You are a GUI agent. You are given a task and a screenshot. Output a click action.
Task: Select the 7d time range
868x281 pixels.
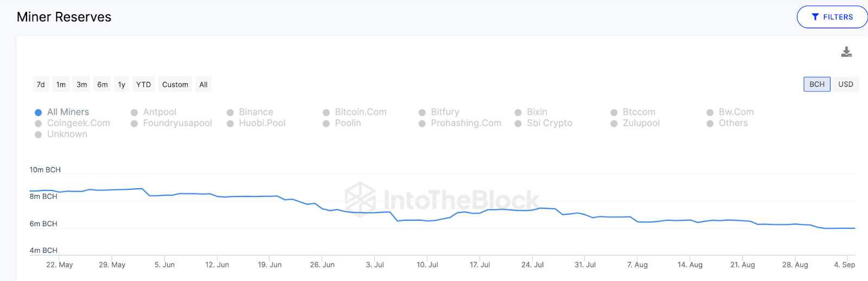[41, 85]
